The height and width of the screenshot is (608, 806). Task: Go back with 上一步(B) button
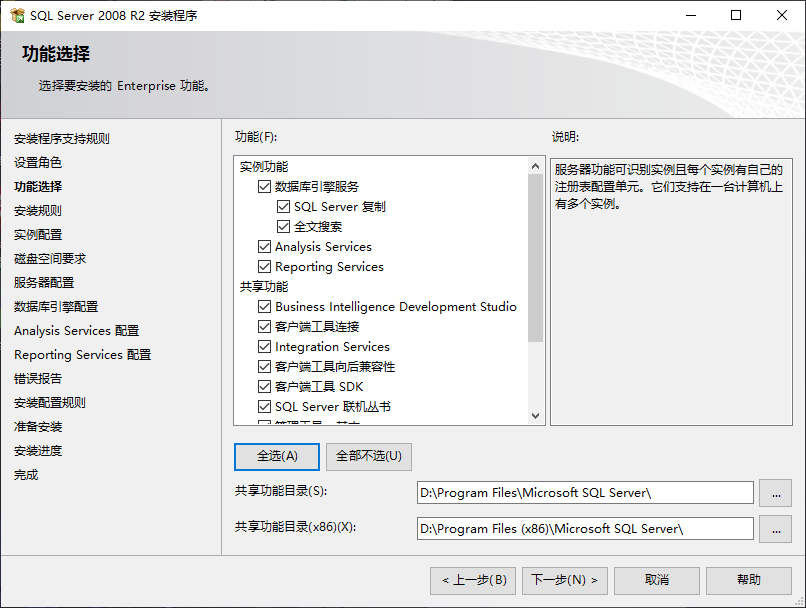473,581
